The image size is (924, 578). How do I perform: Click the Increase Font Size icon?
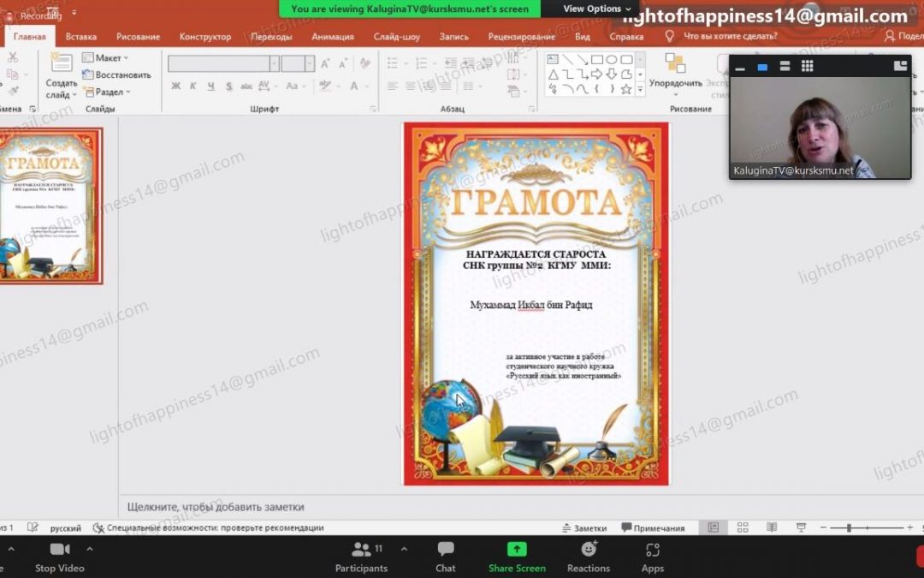pos(323,63)
